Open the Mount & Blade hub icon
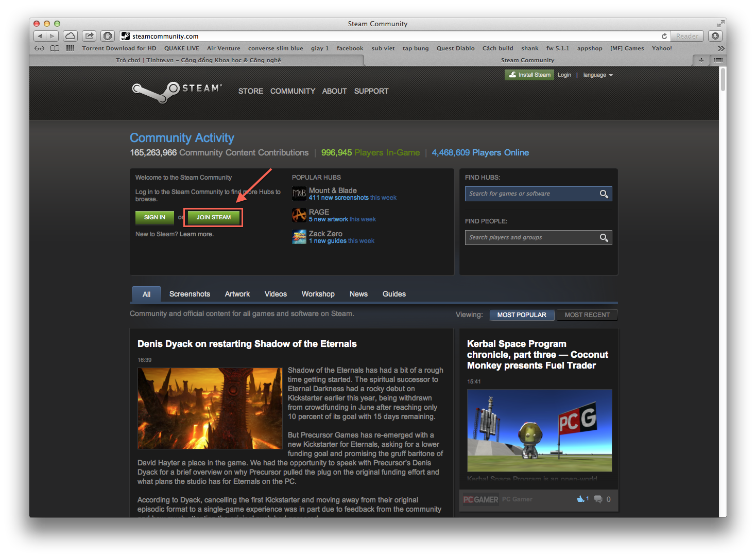The image size is (756, 558). pos(299,194)
